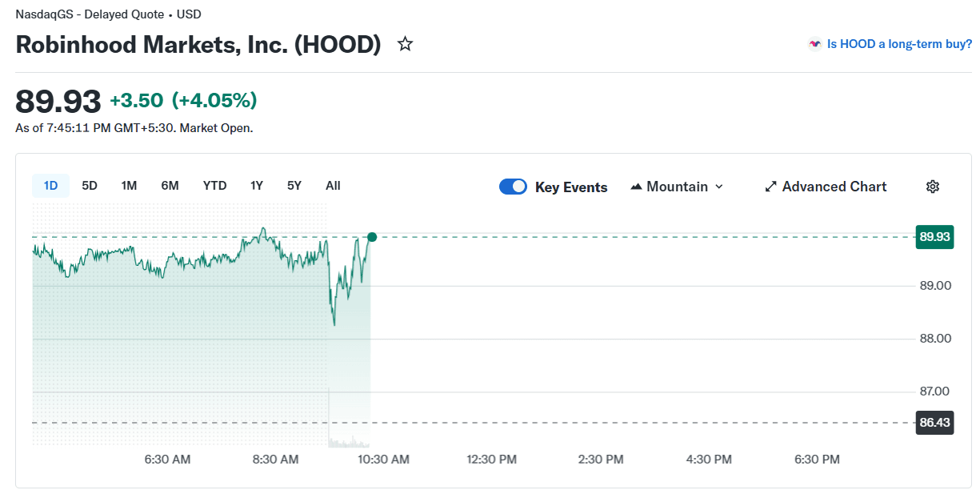Open the 'Is HOOD a long-term buy?' link
The image size is (980, 490).
pyautogui.click(x=899, y=43)
